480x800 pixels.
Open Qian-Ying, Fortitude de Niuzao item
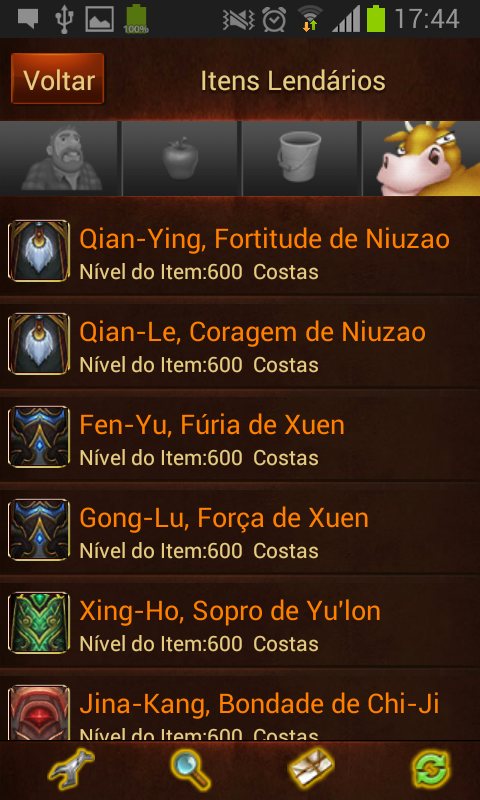coord(240,250)
